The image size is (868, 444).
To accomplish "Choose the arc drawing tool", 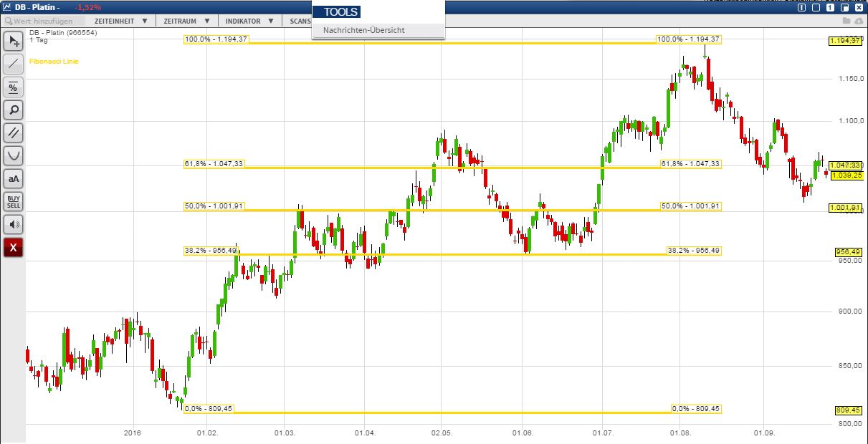I will [13, 155].
